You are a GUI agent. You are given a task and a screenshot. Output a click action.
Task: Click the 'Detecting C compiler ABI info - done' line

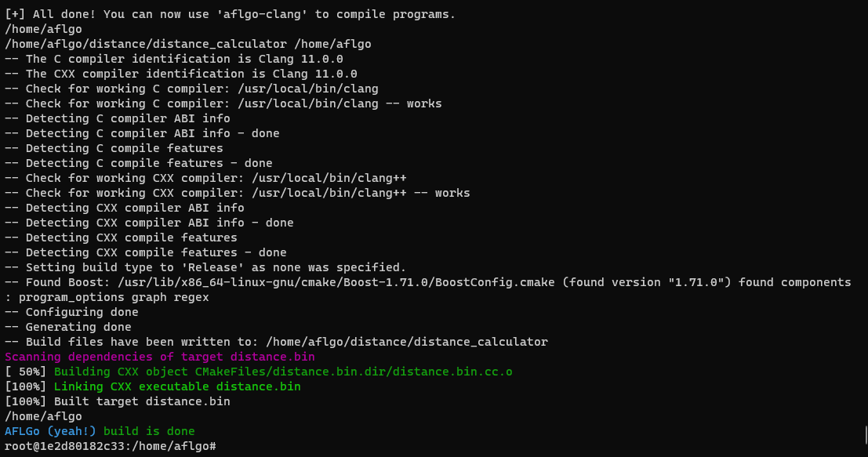(142, 133)
